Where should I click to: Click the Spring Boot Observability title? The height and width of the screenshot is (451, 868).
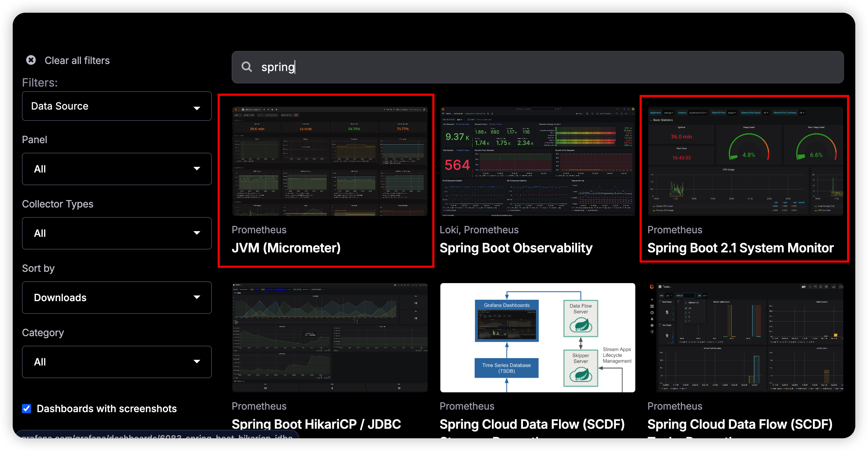[x=516, y=248]
